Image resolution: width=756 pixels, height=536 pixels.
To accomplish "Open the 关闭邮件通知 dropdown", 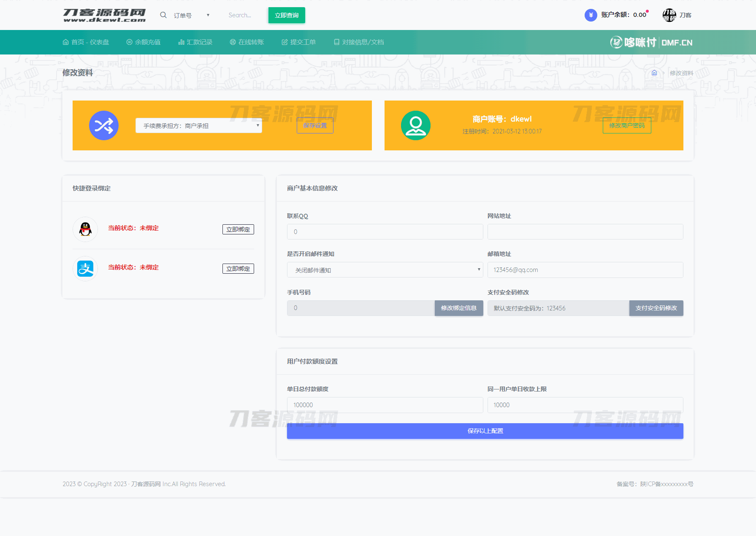I will (x=385, y=270).
